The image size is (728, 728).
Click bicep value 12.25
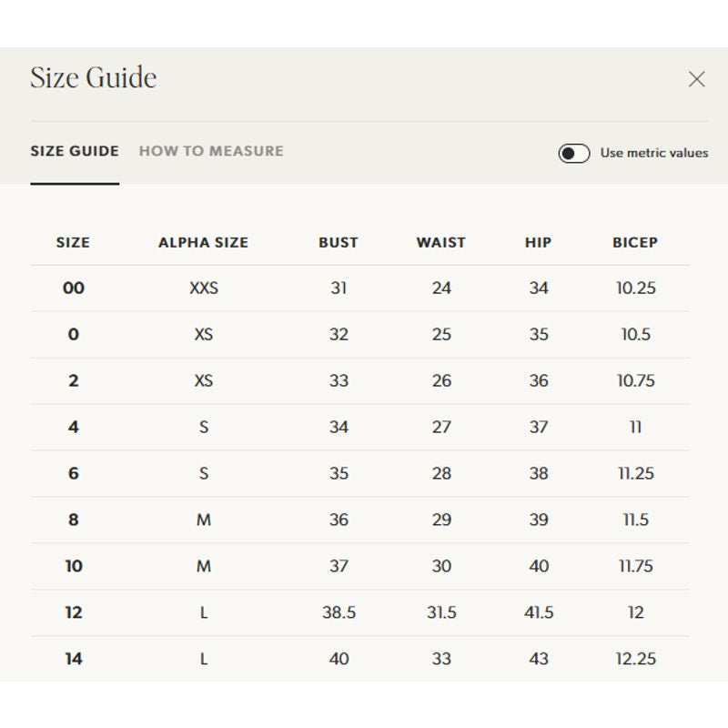click(635, 659)
